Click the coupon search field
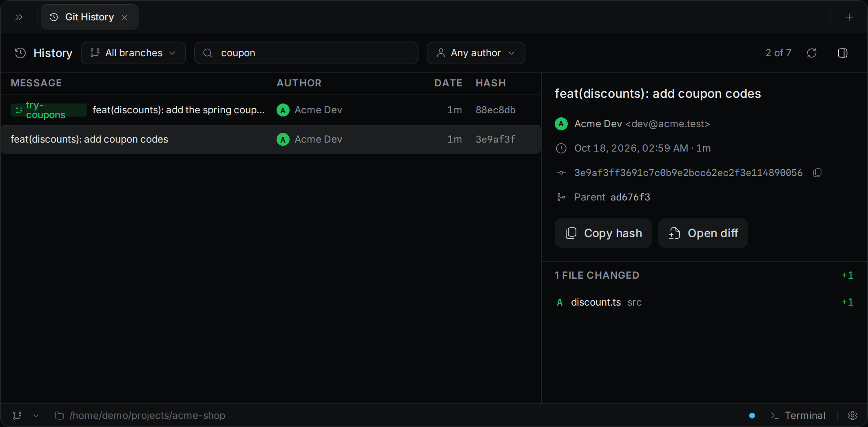 [306, 53]
